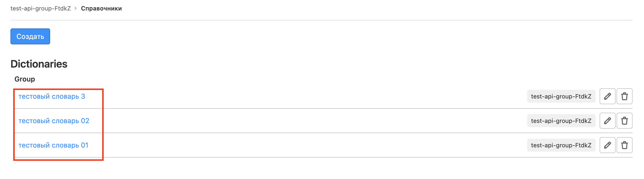Click the group badge beside тестовый словарь 3
The image size is (644, 179).
(x=561, y=96)
